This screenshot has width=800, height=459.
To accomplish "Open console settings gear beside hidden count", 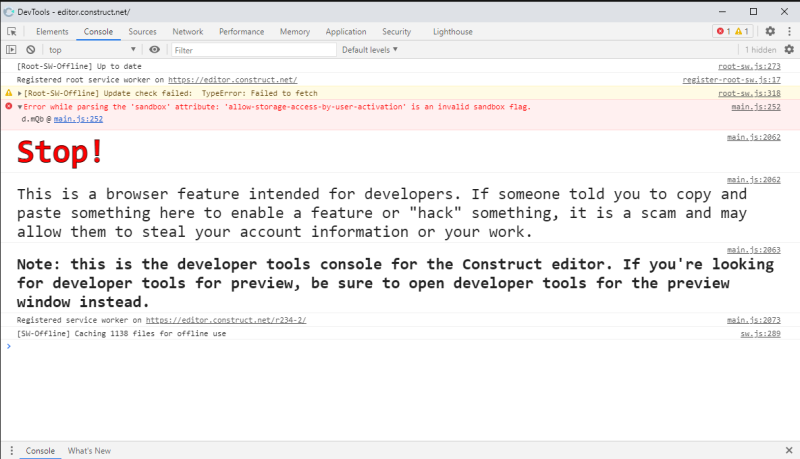I will click(789, 49).
